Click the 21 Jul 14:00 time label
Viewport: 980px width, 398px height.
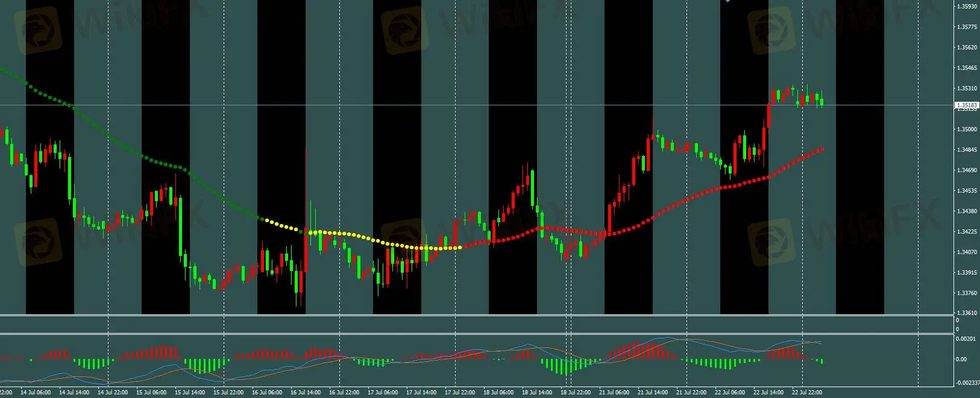tap(653, 393)
